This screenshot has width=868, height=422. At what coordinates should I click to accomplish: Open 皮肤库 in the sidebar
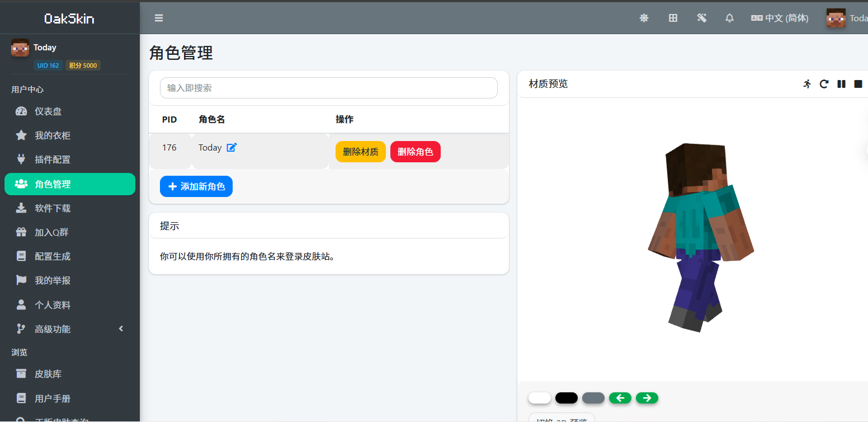[70, 374]
